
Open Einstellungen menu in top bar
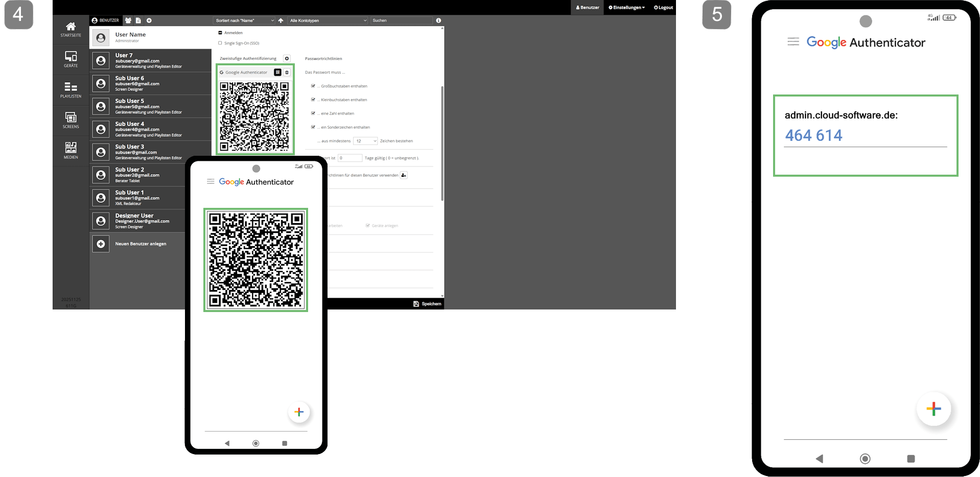(x=626, y=8)
